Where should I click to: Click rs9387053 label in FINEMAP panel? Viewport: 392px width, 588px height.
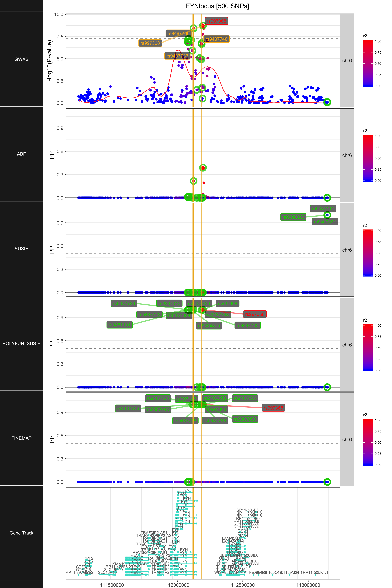[x=245, y=419]
